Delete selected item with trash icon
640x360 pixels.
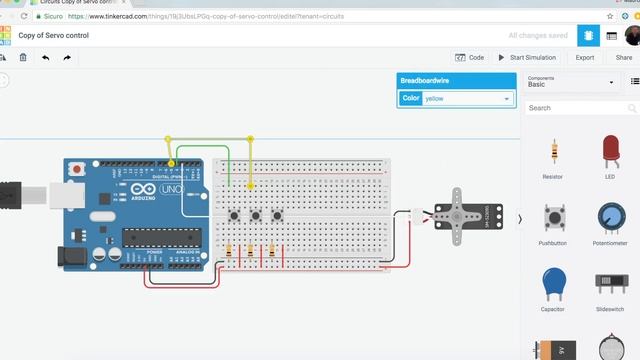click(x=23, y=58)
